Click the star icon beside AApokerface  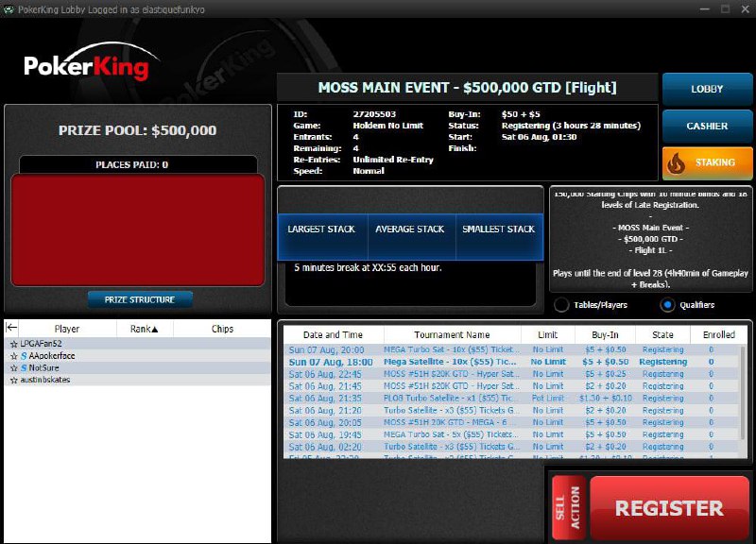pyautogui.click(x=14, y=356)
